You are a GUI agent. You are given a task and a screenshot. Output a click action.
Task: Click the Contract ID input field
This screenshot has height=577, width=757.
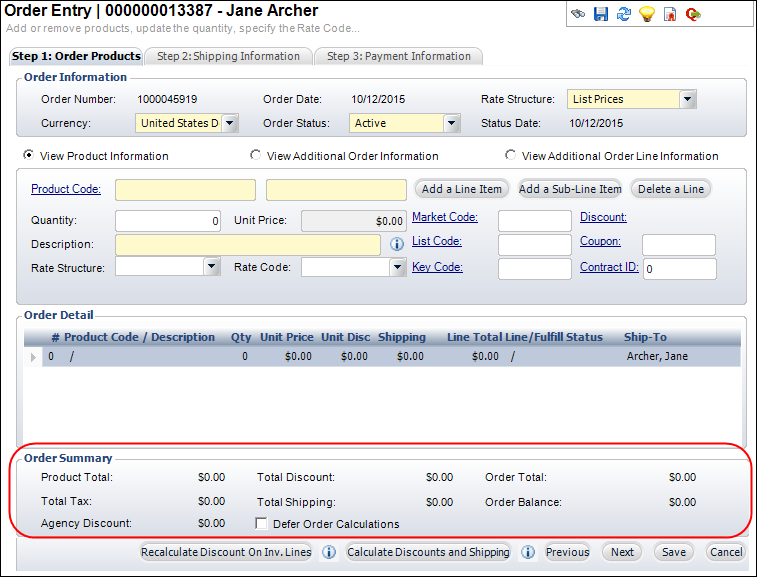(x=680, y=269)
